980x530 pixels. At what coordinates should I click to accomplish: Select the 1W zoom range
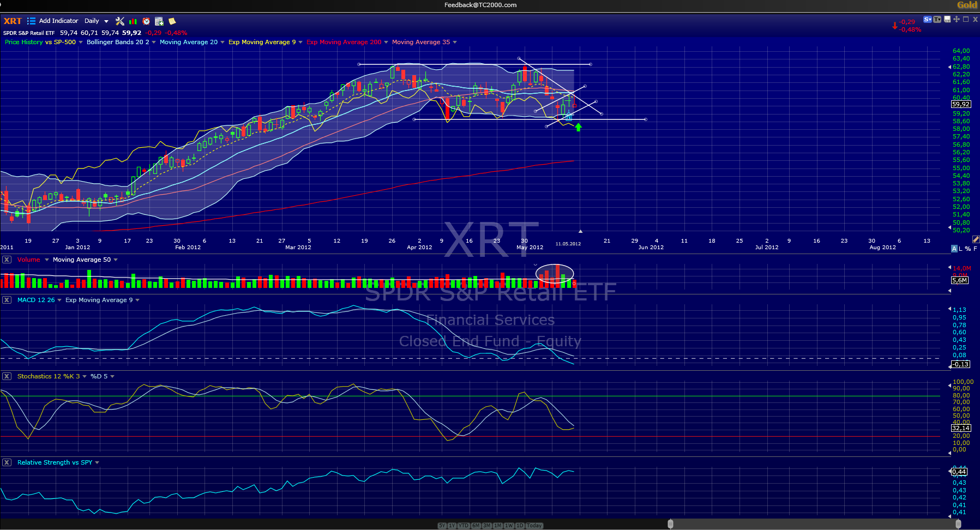(x=509, y=526)
